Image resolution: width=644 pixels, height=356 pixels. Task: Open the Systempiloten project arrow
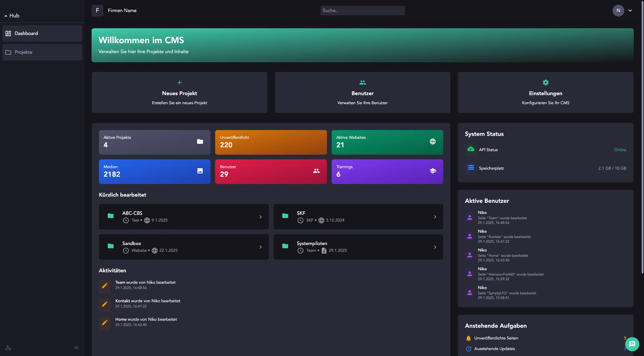click(435, 247)
